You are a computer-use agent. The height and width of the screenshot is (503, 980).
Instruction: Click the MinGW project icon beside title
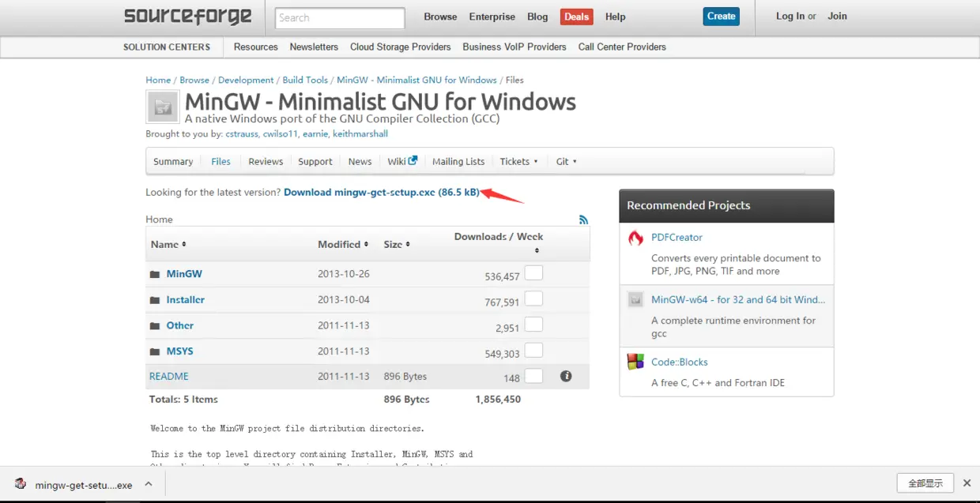163,107
